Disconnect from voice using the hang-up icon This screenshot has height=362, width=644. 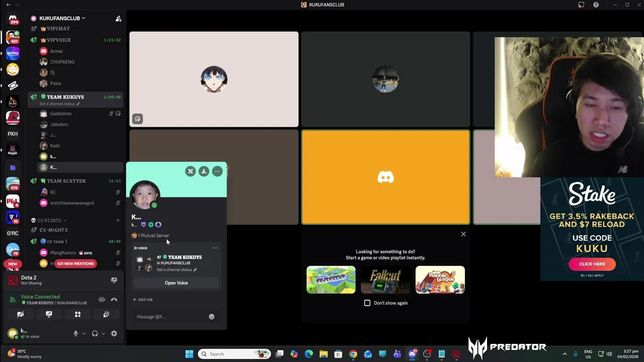pyautogui.click(x=114, y=300)
